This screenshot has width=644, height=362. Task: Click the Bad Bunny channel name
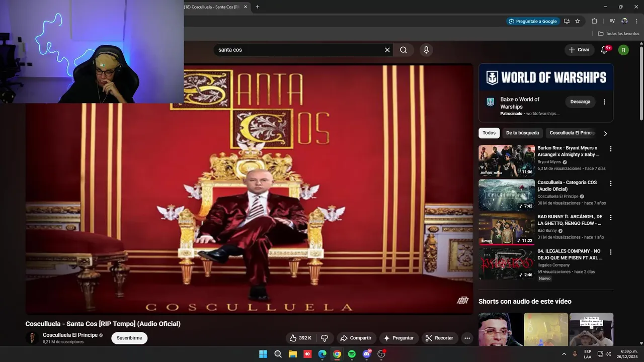pyautogui.click(x=547, y=231)
